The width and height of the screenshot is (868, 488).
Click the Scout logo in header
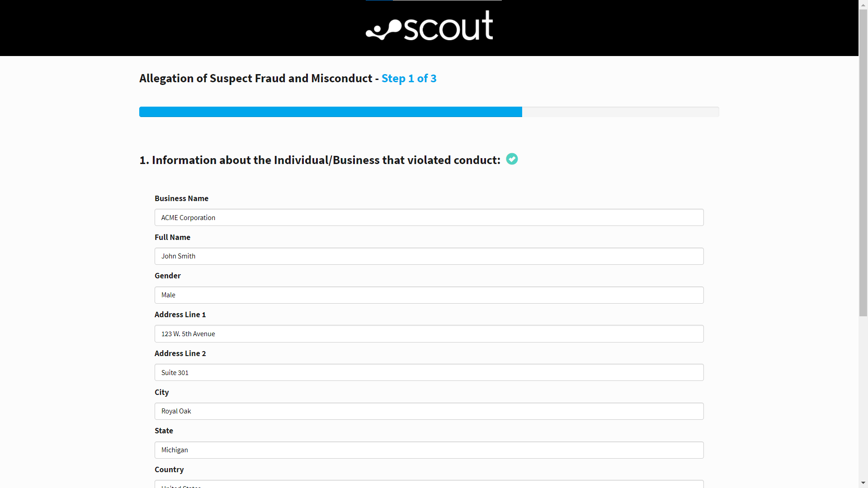pyautogui.click(x=429, y=26)
